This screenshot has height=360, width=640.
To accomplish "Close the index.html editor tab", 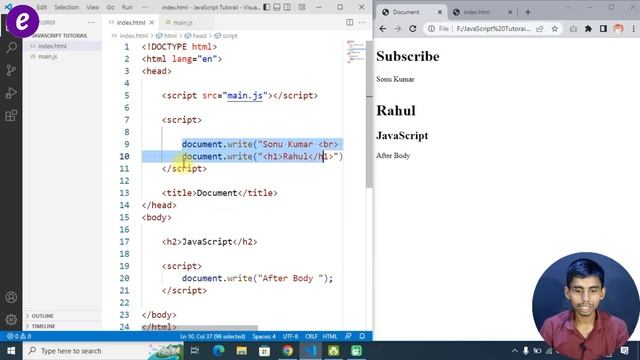I will click(152, 22).
